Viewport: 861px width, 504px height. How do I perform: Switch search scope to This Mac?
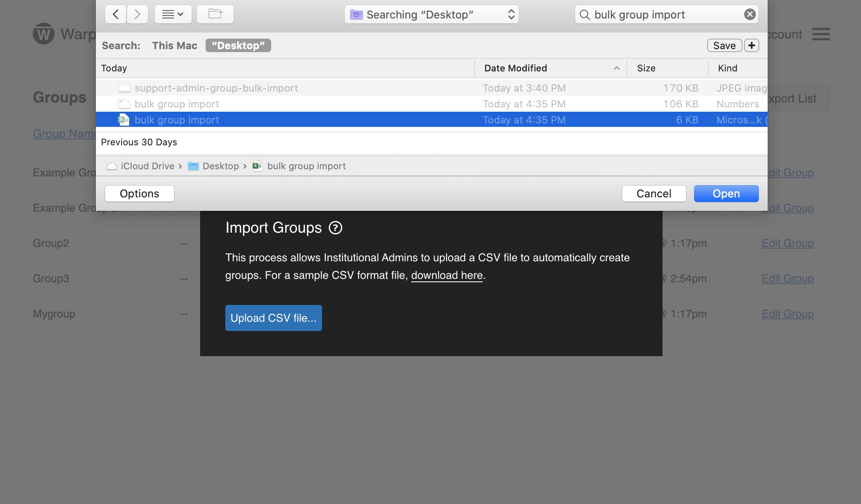point(174,45)
